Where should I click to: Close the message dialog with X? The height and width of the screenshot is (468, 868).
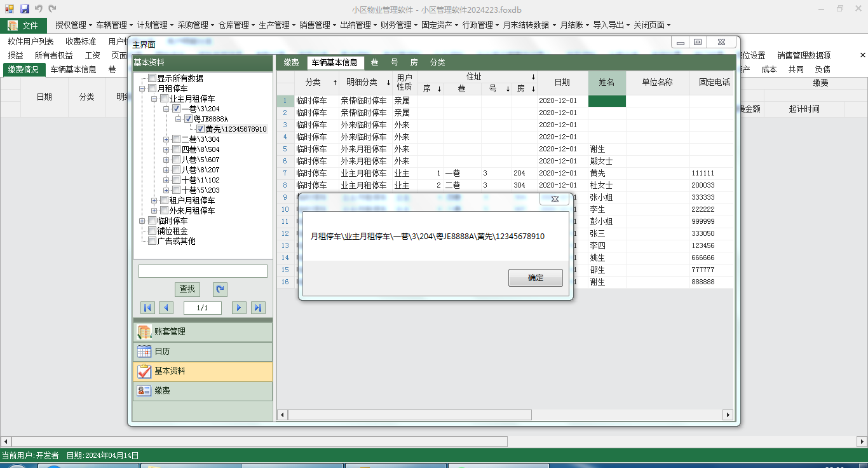[554, 199]
